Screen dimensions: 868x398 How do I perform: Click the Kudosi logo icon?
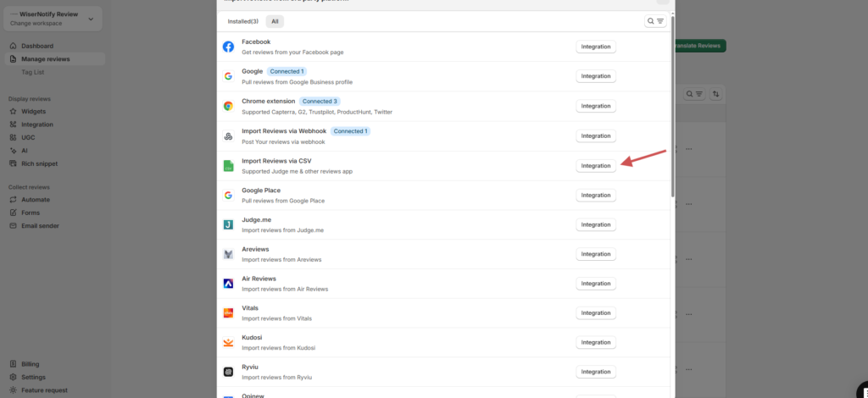(228, 343)
